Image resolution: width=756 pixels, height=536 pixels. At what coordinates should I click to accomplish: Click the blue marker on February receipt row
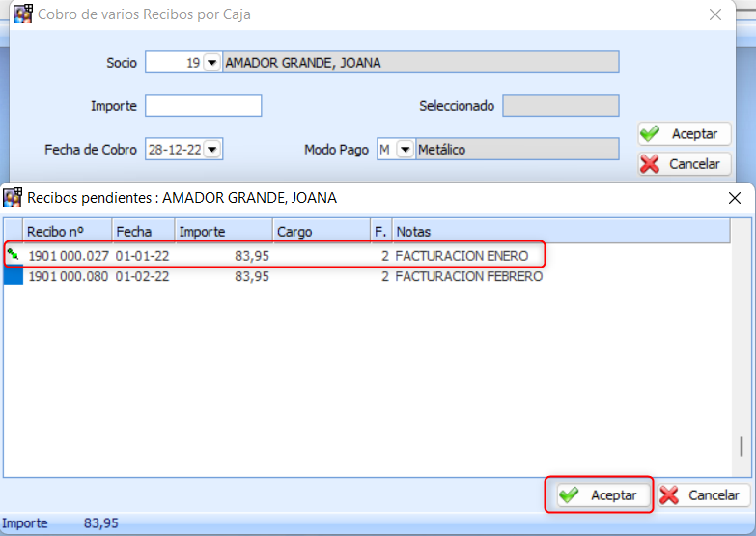[13, 276]
